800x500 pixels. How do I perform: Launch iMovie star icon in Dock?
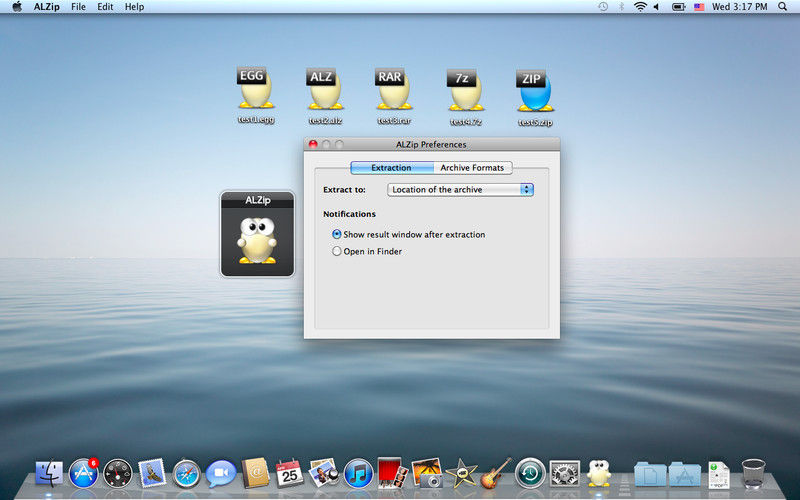click(x=461, y=473)
